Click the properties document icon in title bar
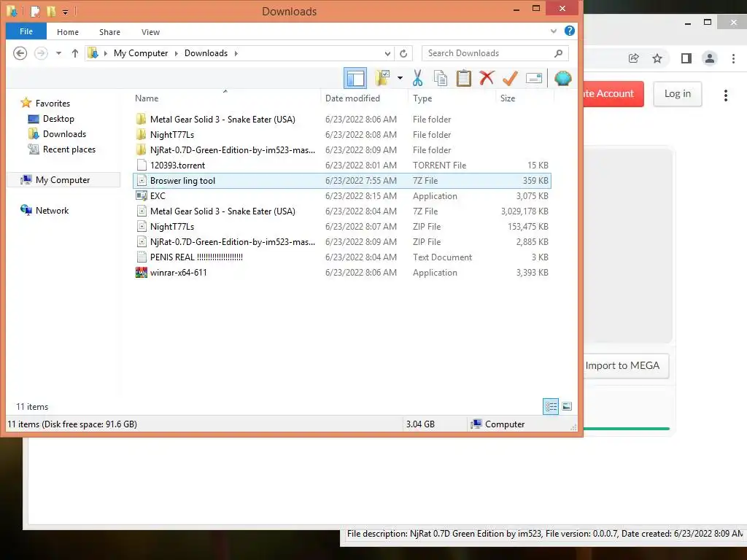 point(35,11)
